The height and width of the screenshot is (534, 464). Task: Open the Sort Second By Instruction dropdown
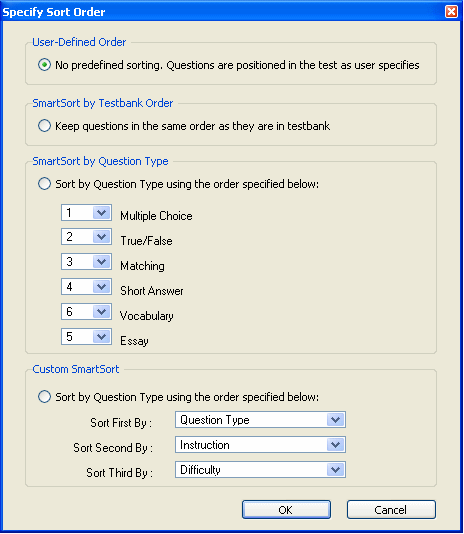[335, 445]
